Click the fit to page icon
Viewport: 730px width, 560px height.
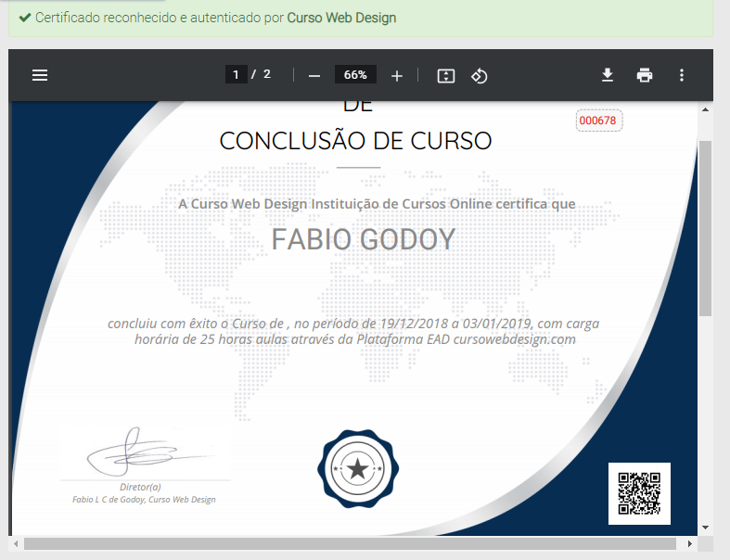(x=446, y=75)
